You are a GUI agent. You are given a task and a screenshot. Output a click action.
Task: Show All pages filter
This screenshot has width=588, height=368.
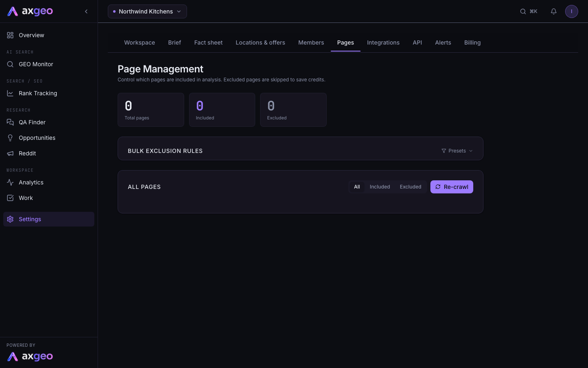pyautogui.click(x=357, y=187)
